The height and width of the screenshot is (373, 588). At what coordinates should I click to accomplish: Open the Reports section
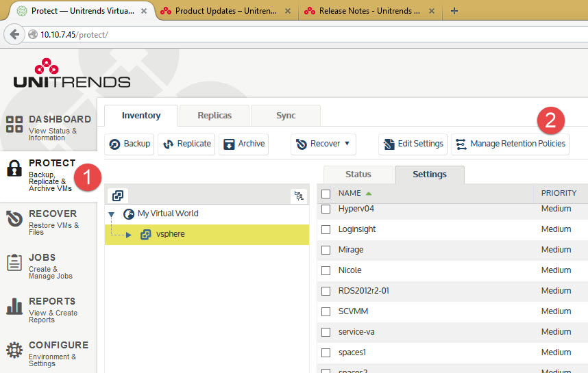(x=49, y=310)
